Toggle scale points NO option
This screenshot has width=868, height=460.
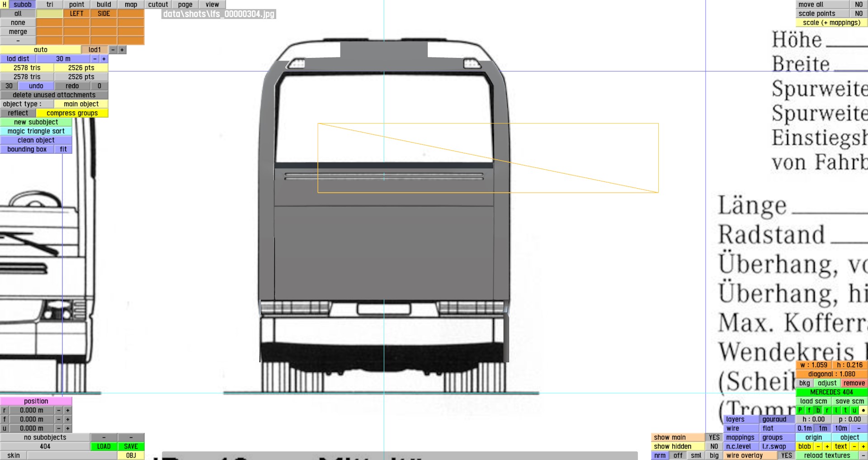[x=859, y=14]
